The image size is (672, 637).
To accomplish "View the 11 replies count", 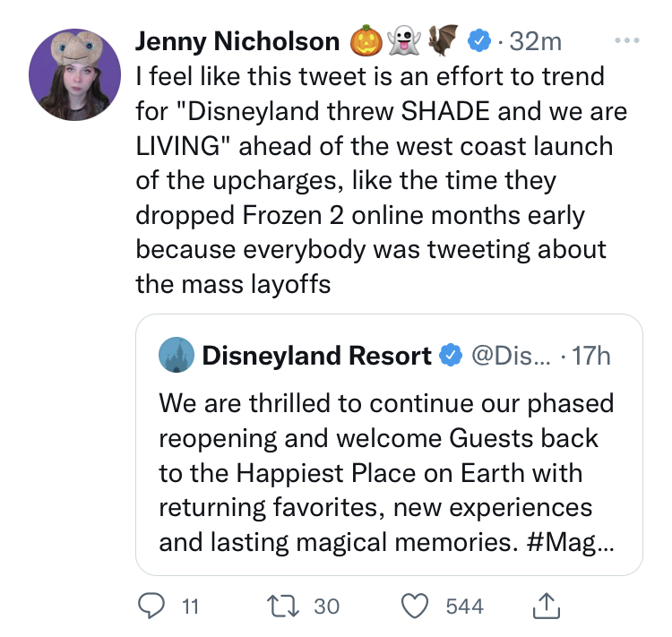I will coord(190,607).
